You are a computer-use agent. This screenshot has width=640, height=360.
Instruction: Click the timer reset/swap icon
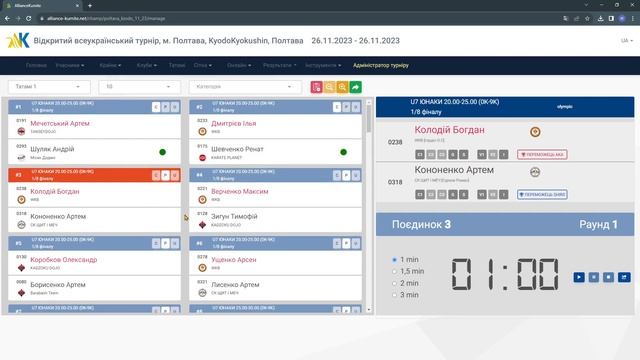(x=624, y=277)
